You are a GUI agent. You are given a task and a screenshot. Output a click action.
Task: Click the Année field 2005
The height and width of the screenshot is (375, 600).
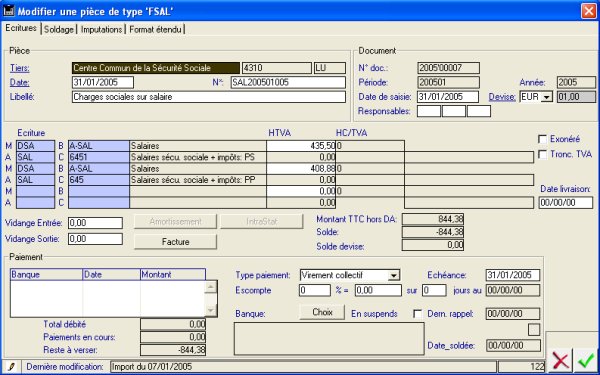pyautogui.click(x=576, y=82)
